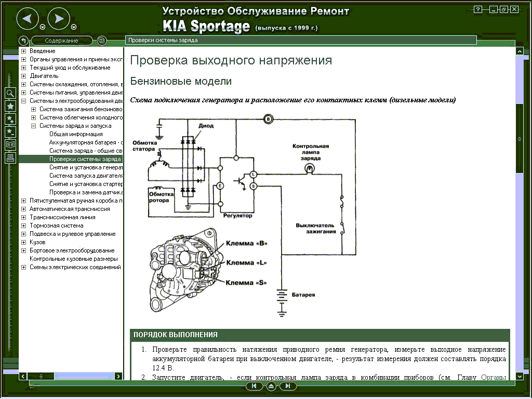Go forward with the large right arrow

point(59,19)
